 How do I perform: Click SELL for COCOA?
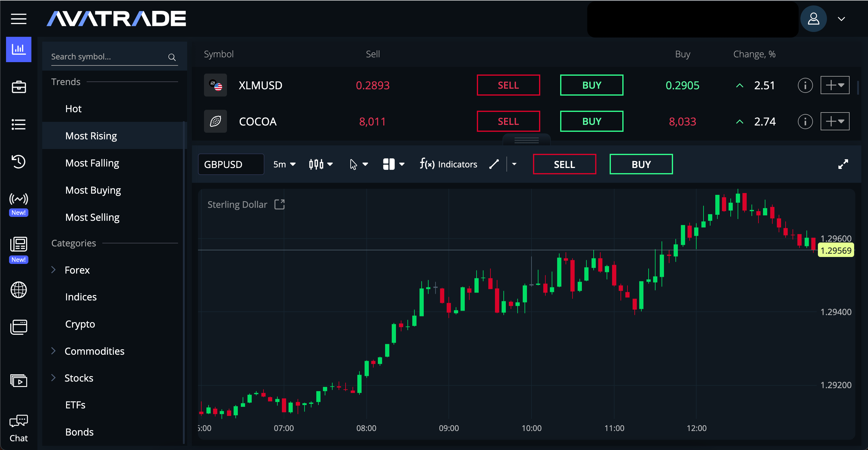508,121
